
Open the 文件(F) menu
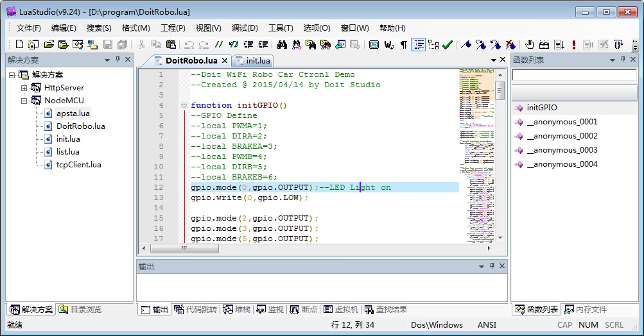click(29, 28)
